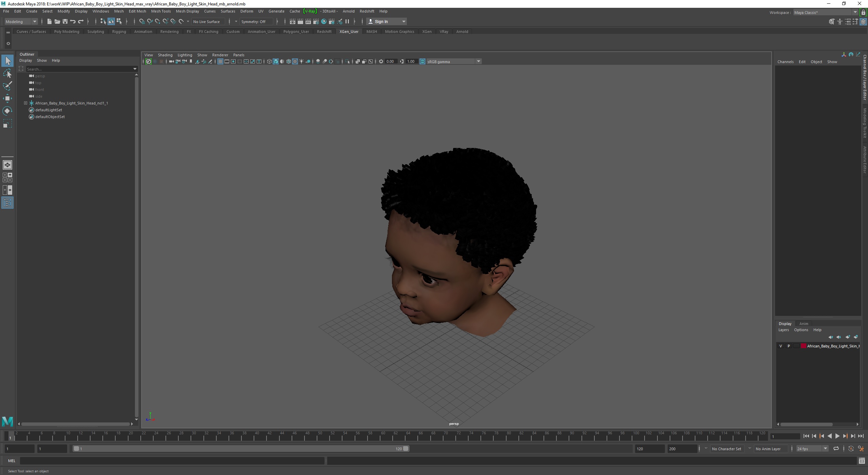Click the time range slider bar
This screenshot has width=868, height=475.
tap(241, 449)
